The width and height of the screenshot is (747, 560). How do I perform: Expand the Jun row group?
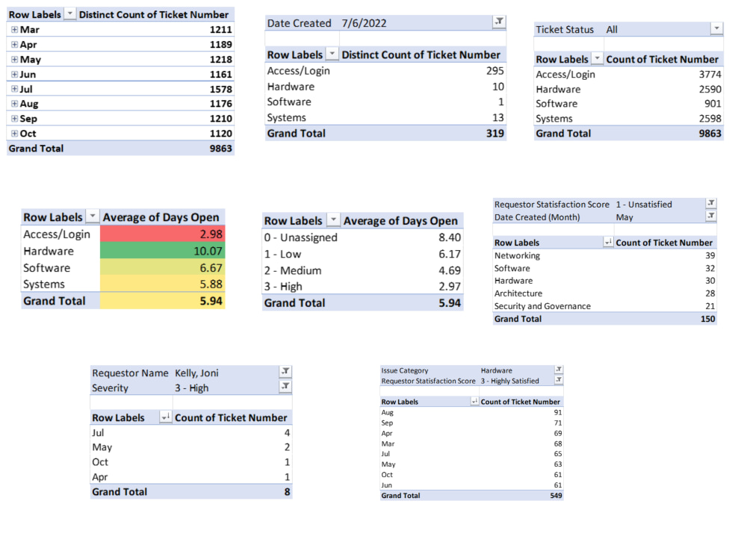coord(14,74)
